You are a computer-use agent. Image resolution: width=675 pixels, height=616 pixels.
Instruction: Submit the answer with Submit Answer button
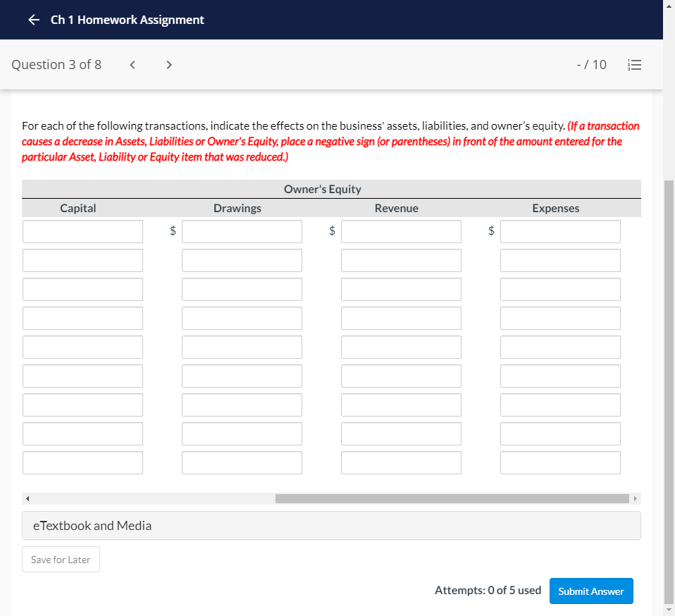pyautogui.click(x=591, y=591)
